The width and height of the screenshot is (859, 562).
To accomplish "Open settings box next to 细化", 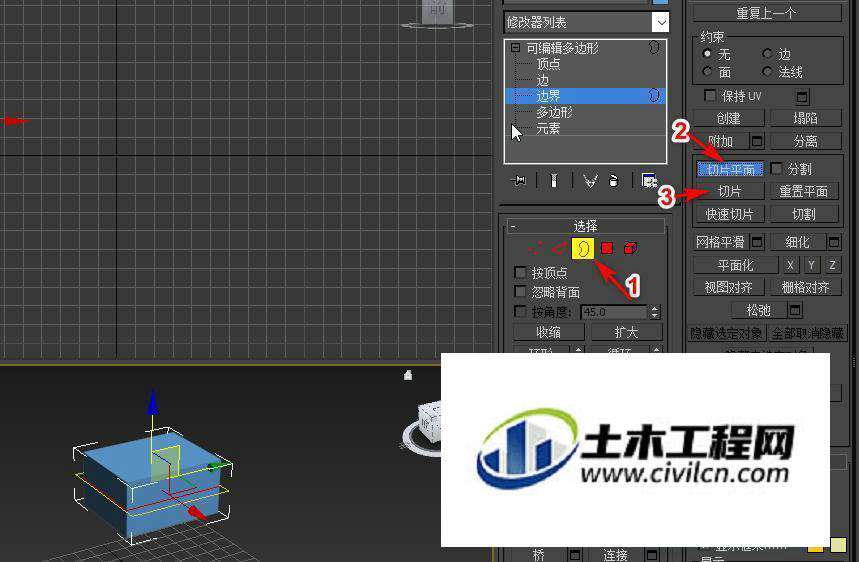I will (833, 242).
